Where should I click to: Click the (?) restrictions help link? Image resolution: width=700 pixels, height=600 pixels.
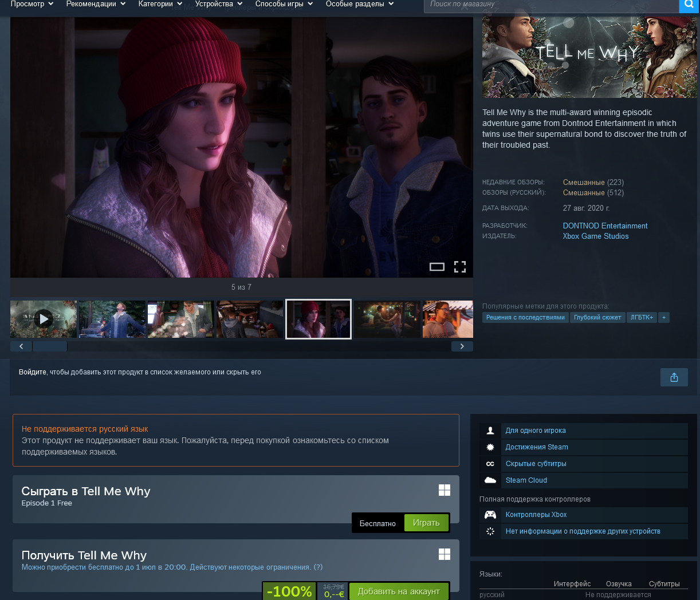[318, 567]
